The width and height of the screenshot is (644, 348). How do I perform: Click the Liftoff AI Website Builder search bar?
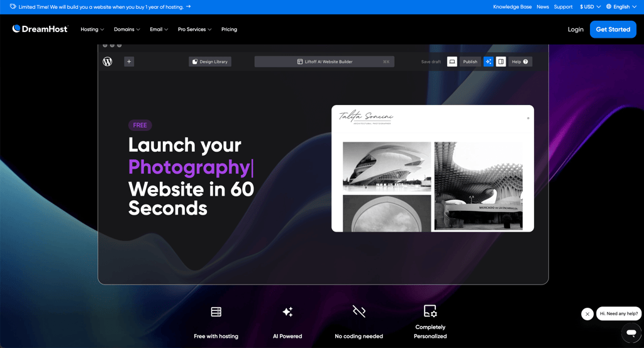(x=325, y=62)
